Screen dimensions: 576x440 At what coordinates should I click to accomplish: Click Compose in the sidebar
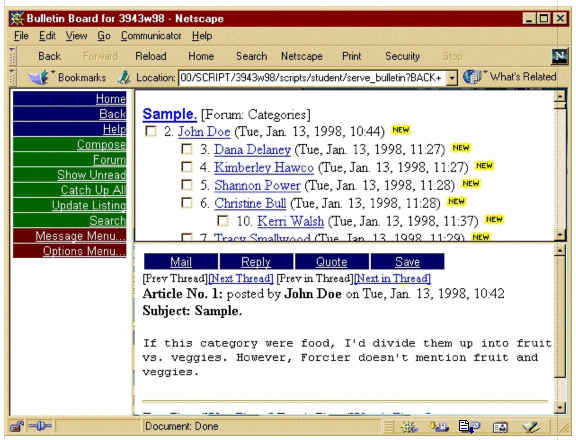[x=69, y=144]
